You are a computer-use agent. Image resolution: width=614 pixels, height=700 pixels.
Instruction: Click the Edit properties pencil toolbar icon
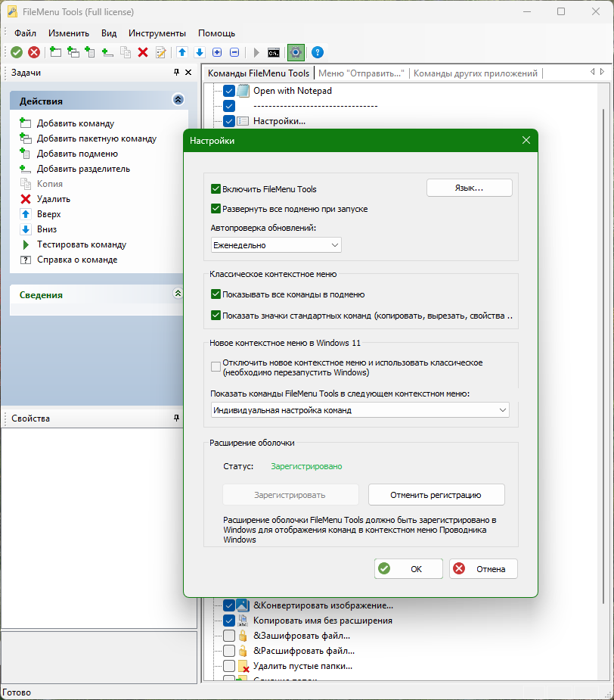pos(160,52)
